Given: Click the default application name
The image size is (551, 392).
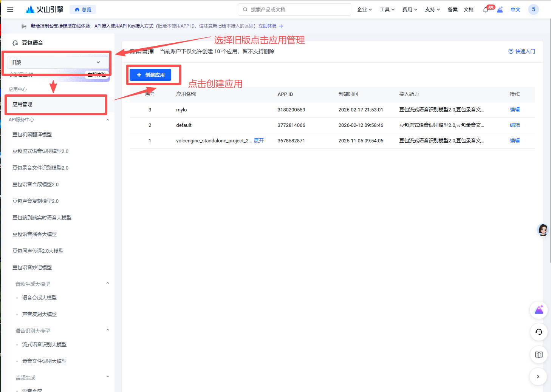Looking at the screenshot, I should [184, 125].
